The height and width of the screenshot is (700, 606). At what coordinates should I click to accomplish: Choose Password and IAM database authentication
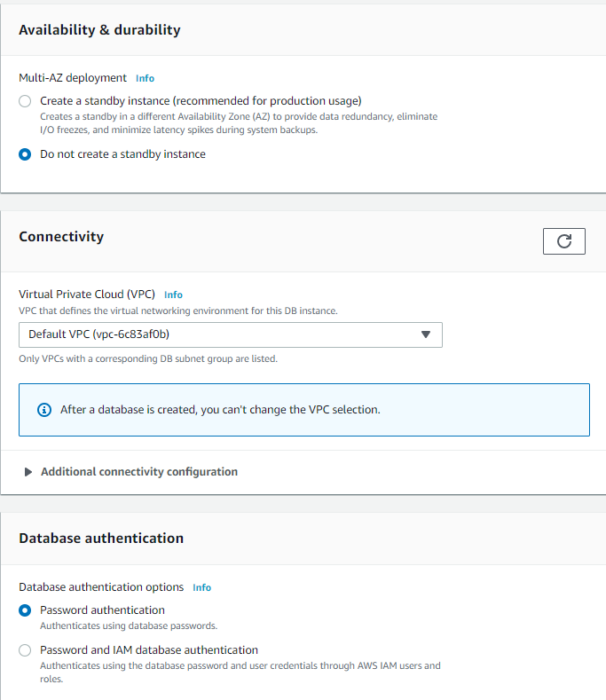25,650
